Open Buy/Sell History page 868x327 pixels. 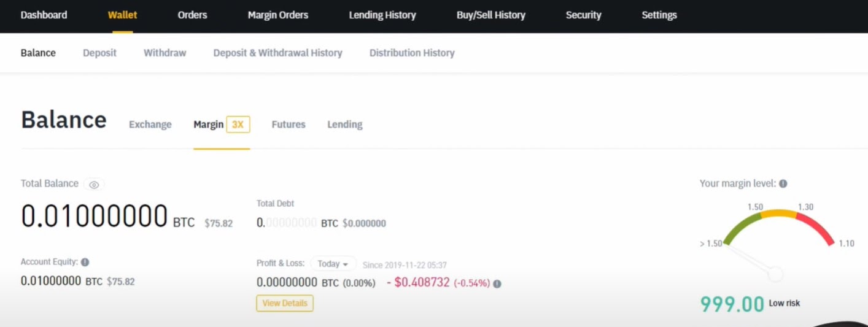pyautogui.click(x=491, y=15)
